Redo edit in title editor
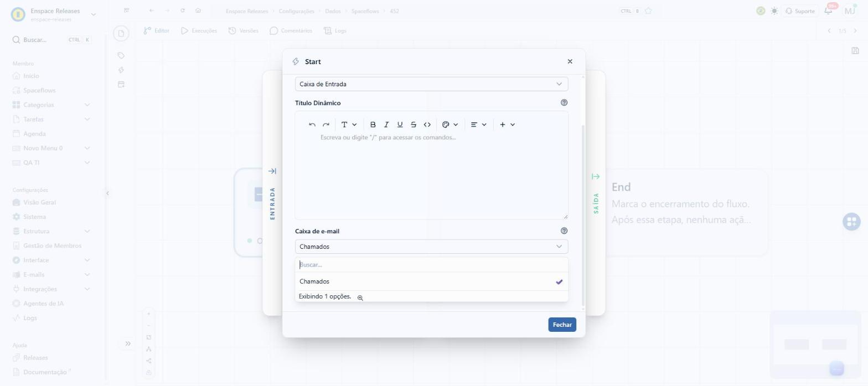This screenshot has height=386, width=868. [326, 125]
